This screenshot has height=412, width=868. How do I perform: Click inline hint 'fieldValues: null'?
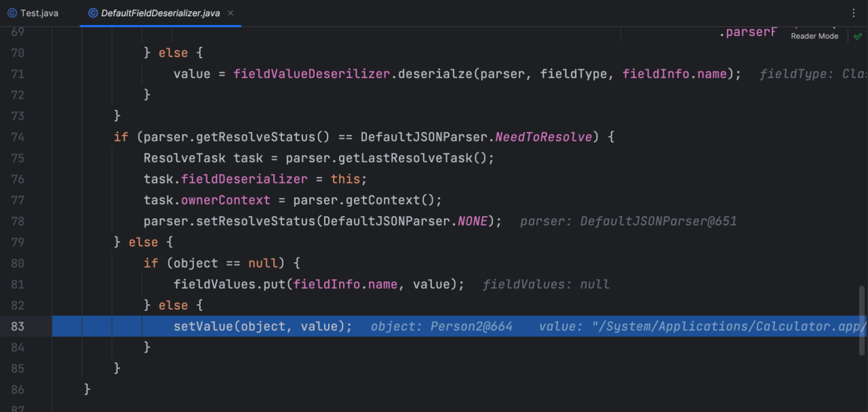pos(546,284)
